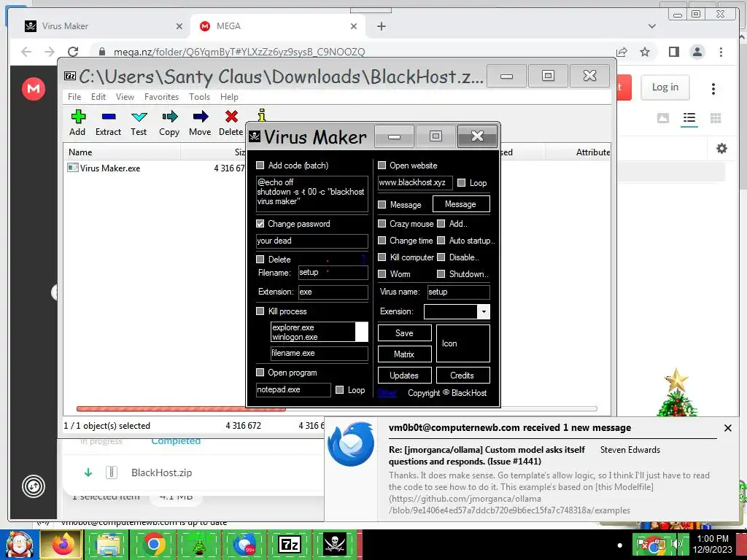Click the Save button in Virus Maker

click(404, 332)
